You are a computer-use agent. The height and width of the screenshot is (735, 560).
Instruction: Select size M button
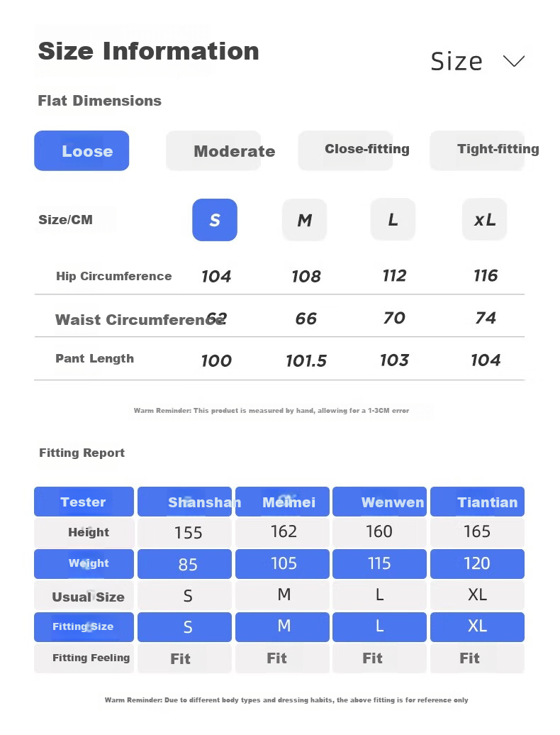(304, 220)
